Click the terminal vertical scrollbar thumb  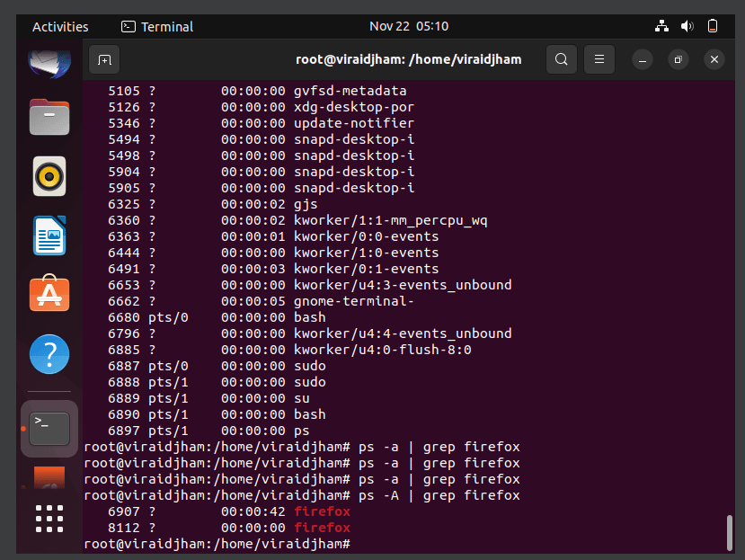tap(730, 532)
